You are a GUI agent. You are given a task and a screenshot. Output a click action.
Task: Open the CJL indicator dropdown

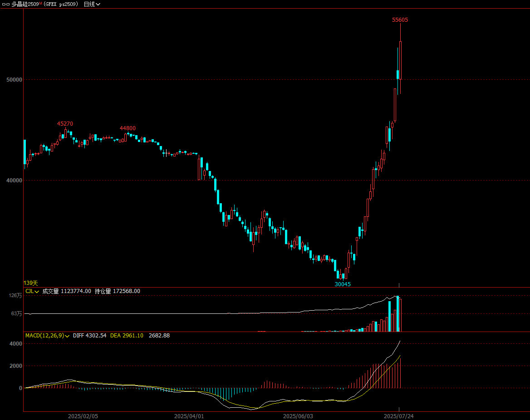pyautogui.click(x=32, y=291)
